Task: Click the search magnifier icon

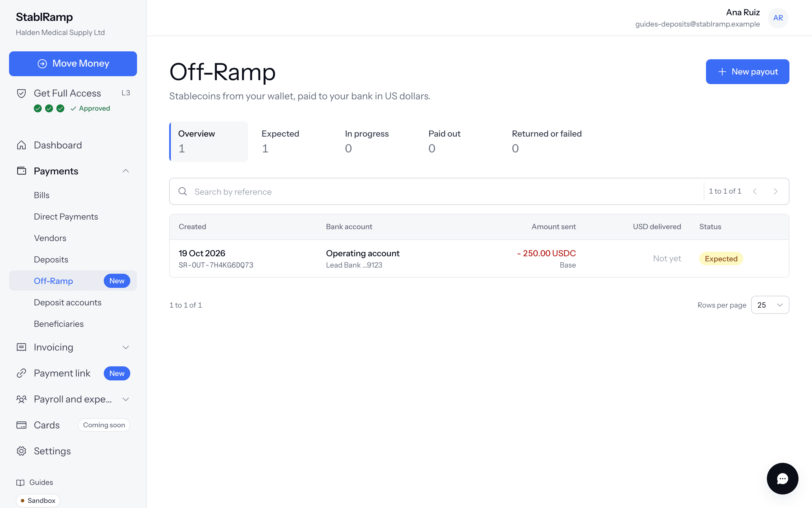Action: click(182, 192)
